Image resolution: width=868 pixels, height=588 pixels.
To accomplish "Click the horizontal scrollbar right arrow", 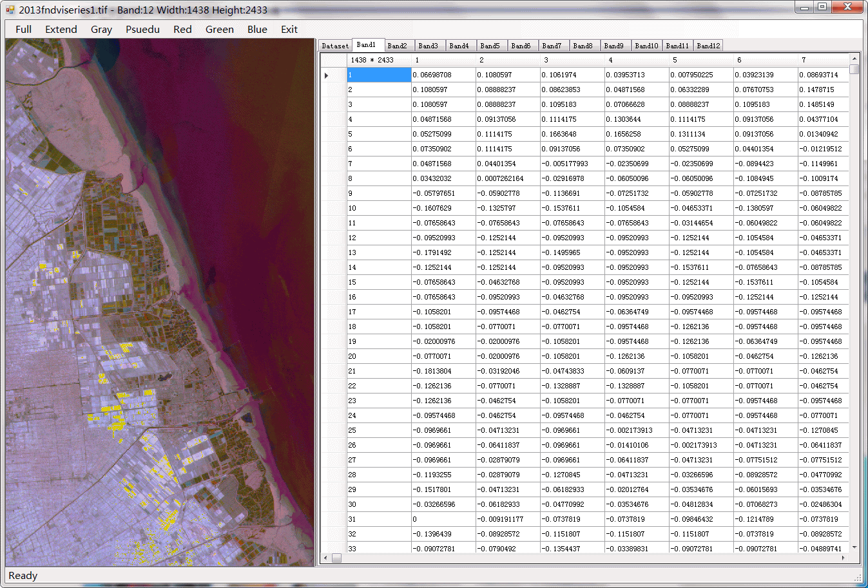I will (x=844, y=558).
